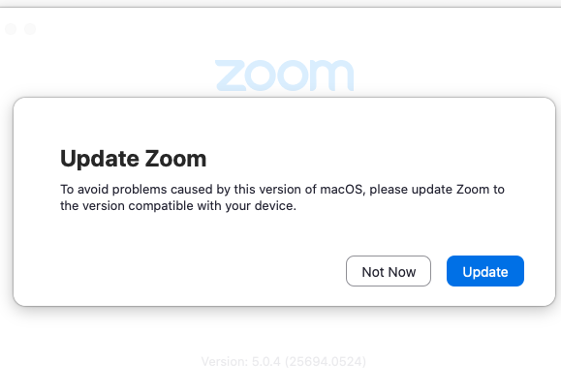
Task: Select the Update Zoom dialog heading
Action: (x=133, y=159)
